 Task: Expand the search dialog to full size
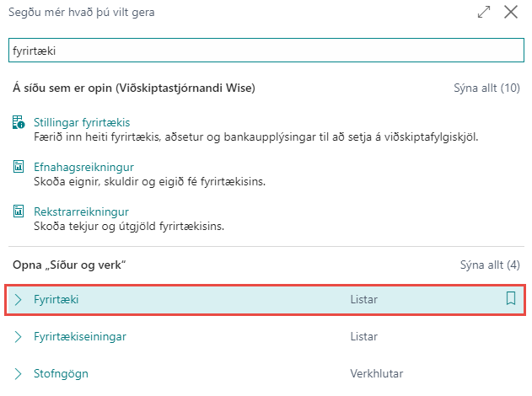point(483,13)
